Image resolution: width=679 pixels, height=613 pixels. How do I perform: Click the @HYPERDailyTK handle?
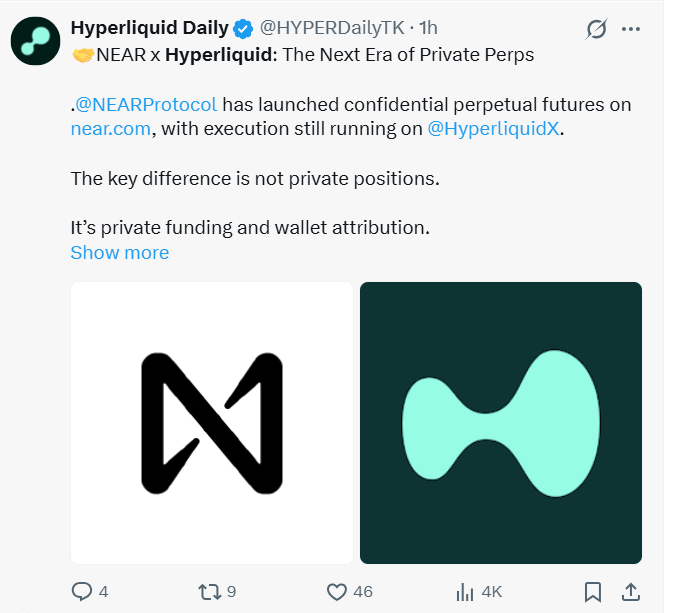point(332,28)
